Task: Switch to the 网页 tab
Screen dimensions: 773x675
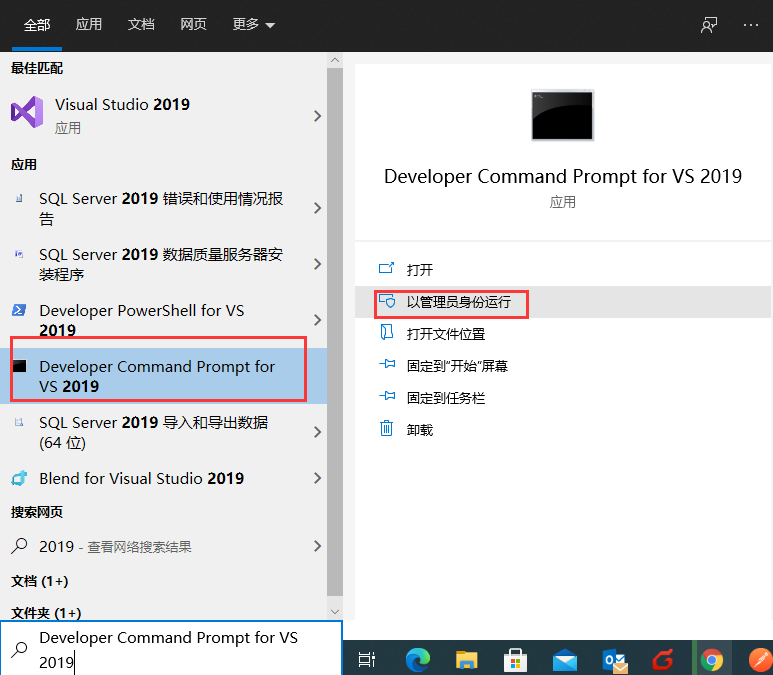Action: click(193, 24)
